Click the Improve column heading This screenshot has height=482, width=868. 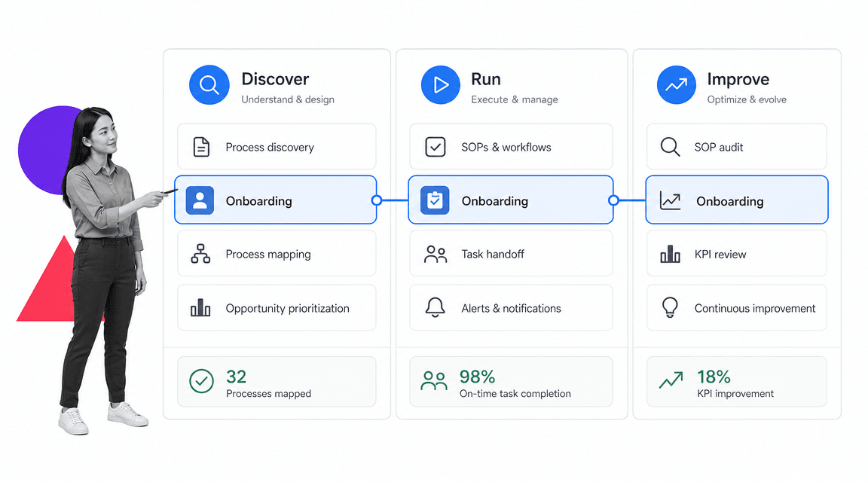pyautogui.click(x=738, y=80)
